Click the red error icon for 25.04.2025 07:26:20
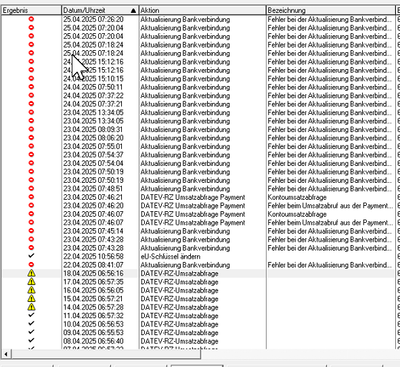 click(x=31, y=19)
